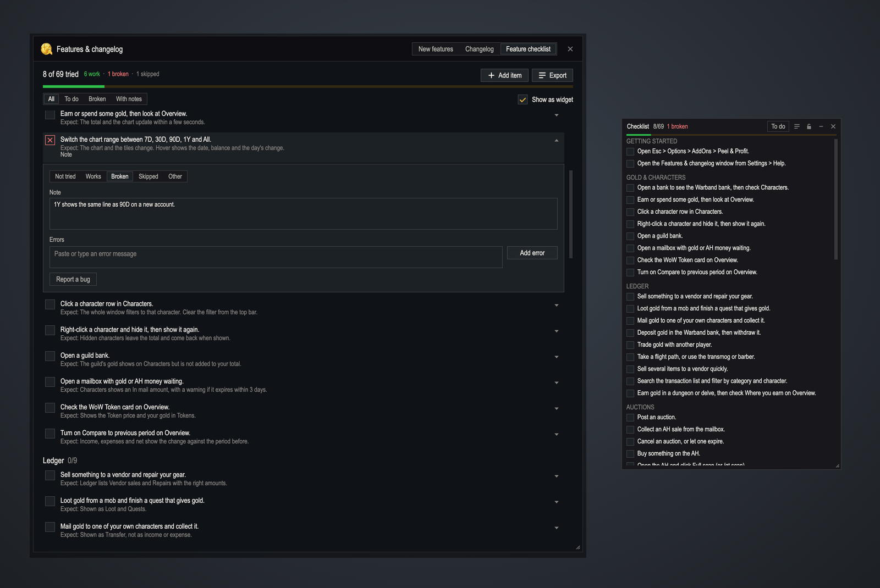
Task: Click the plus icon on Add item
Action: pyautogui.click(x=491, y=75)
